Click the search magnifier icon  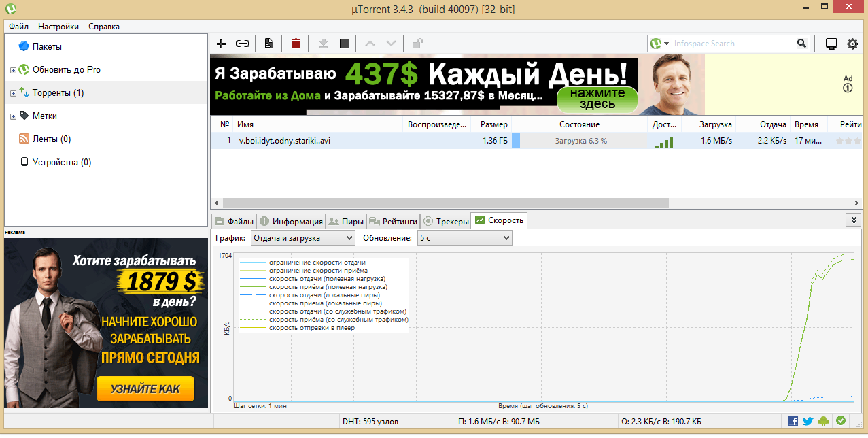pyautogui.click(x=802, y=44)
